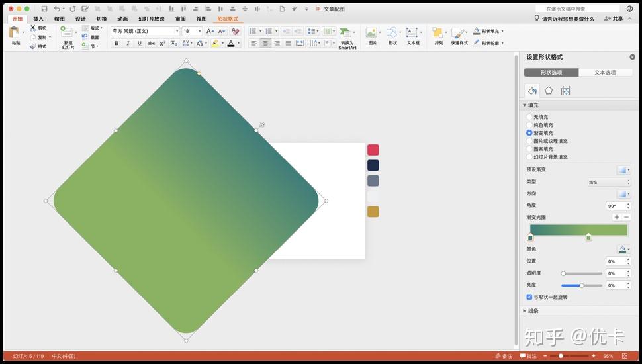Click the Undo arrow icon
Image resolution: width=642 pixels, height=364 pixels.
tap(57, 9)
